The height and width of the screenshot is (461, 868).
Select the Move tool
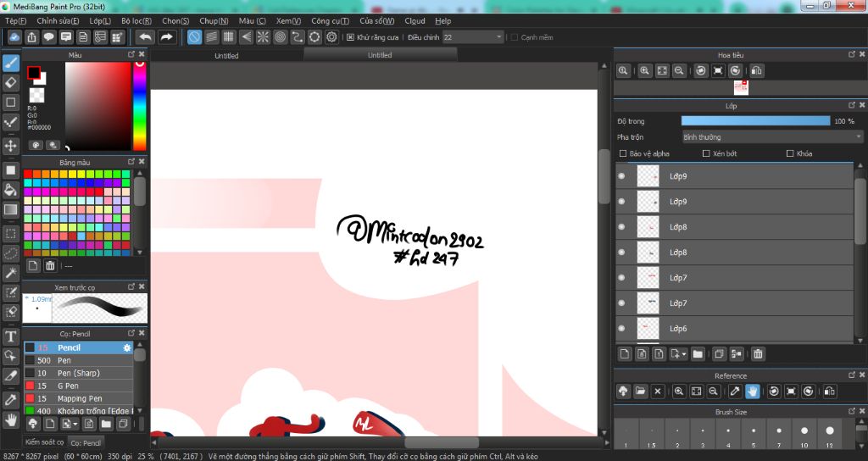(10, 146)
